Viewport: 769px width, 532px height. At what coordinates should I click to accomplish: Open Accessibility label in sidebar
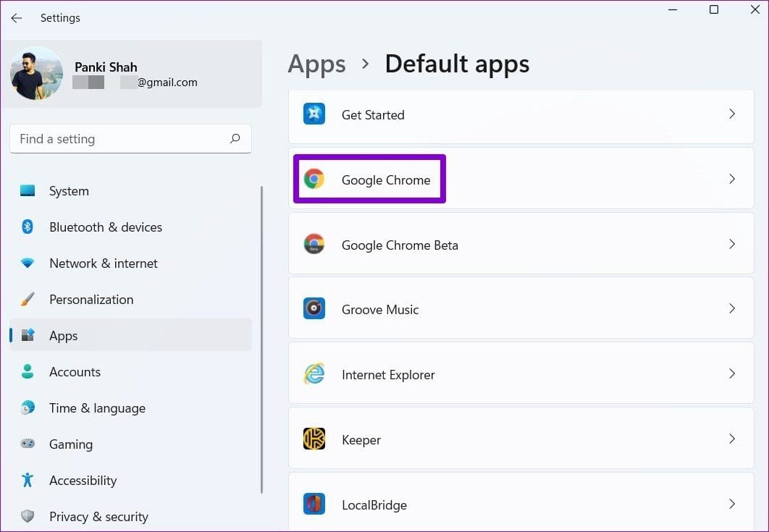[83, 481]
